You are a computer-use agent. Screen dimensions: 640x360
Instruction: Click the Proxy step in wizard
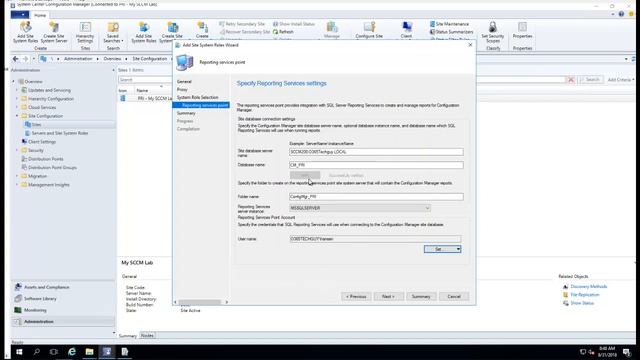click(x=182, y=89)
